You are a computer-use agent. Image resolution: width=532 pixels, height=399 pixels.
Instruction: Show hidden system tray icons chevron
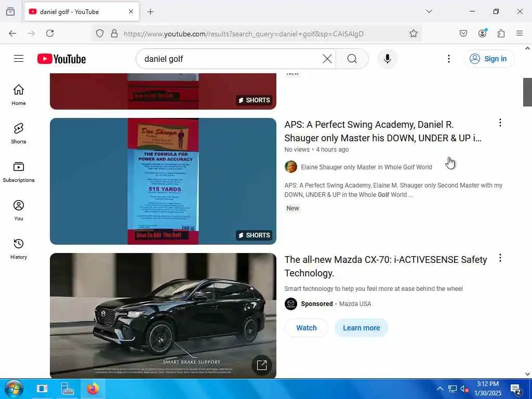click(440, 389)
